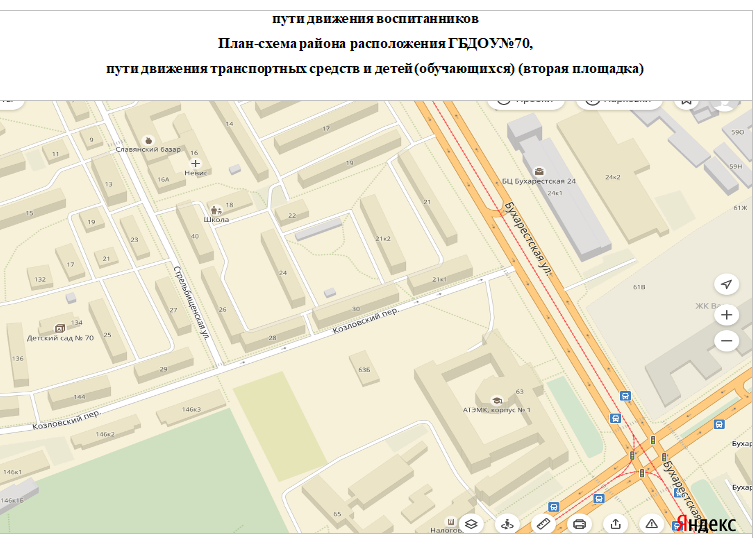Select building number 27
Screen dimensions: 753x538
pyautogui.click(x=173, y=310)
